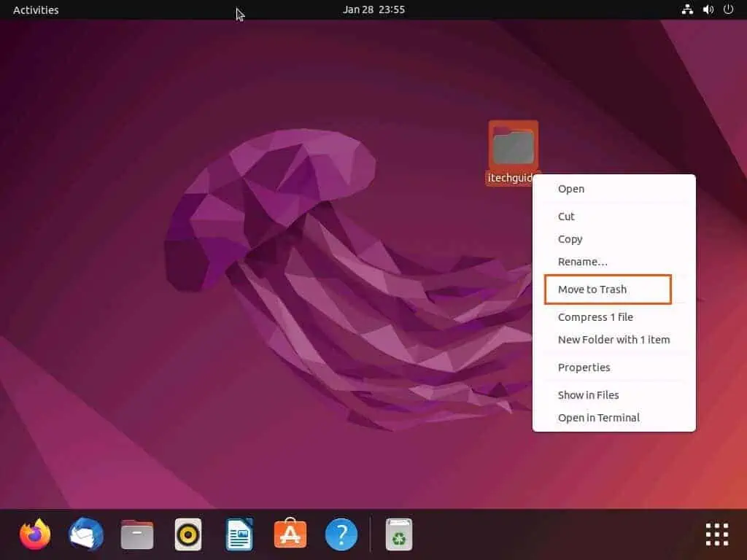Click Compress 1 file option
Screen dimensions: 747x560
(595, 316)
